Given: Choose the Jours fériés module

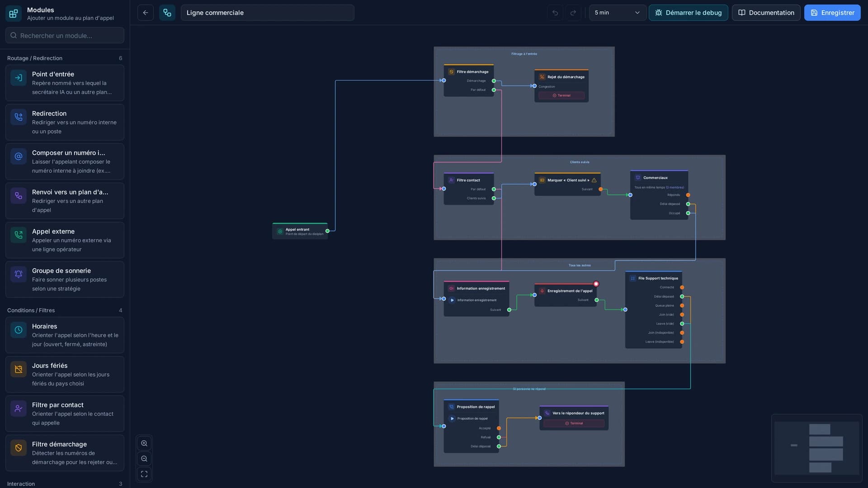Looking at the screenshot, I should (x=65, y=375).
